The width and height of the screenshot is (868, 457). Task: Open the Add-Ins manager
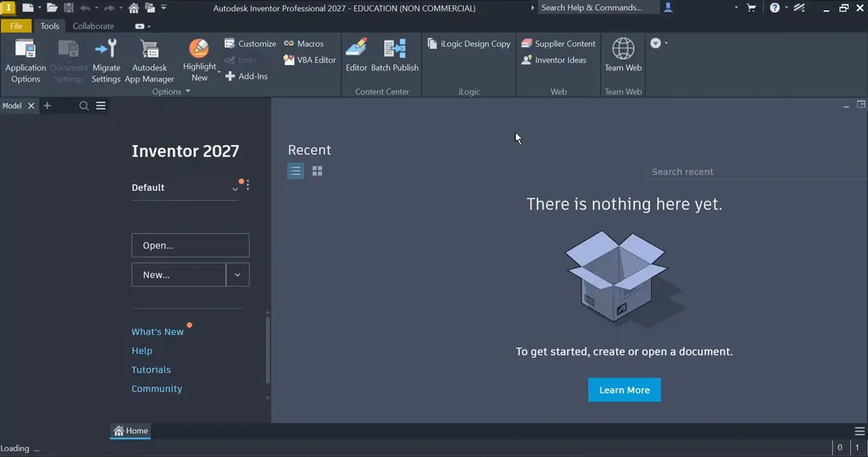pyautogui.click(x=247, y=76)
